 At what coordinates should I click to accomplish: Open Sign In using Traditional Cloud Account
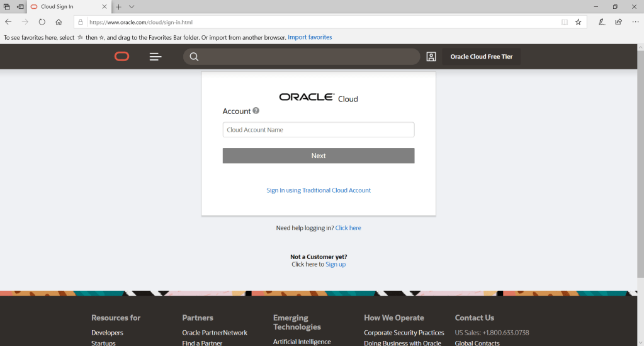pyautogui.click(x=319, y=190)
